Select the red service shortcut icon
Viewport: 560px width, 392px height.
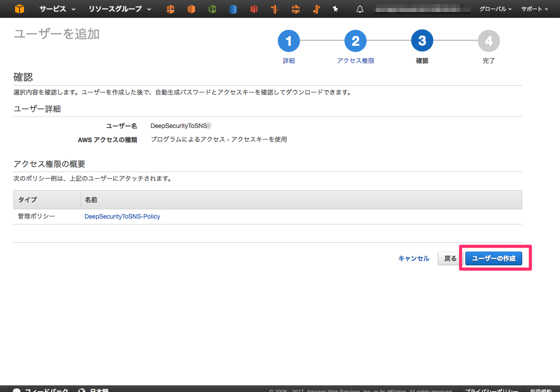(254, 8)
